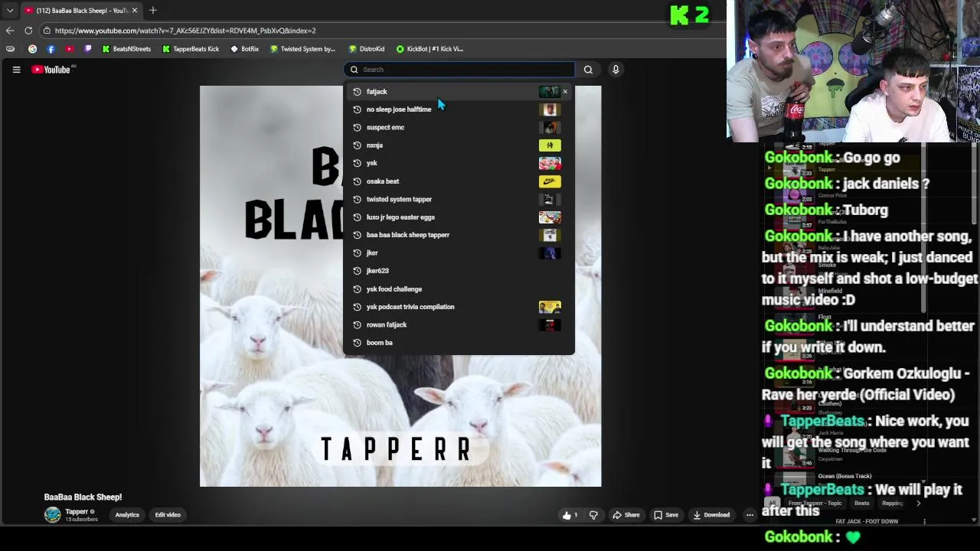Screen dimensions: 980x551
Task: Start voice search with the microphone
Action: click(616, 70)
